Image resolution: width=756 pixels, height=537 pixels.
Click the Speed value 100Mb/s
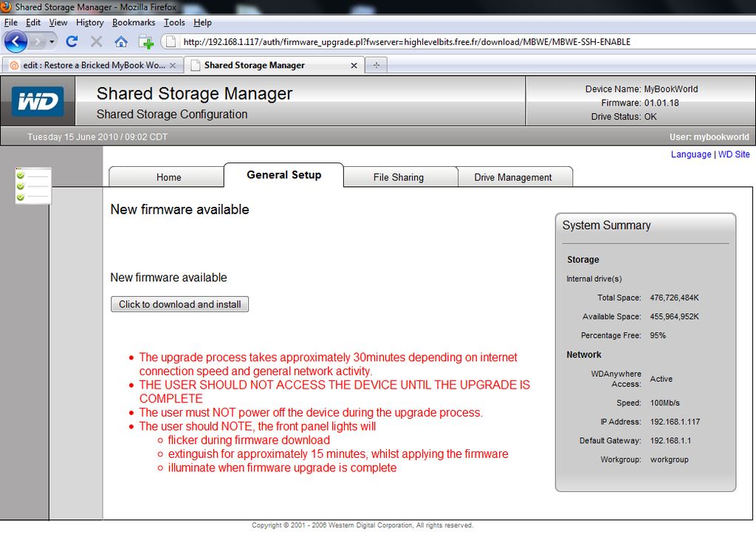pyautogui.click(x=665, y=403)
